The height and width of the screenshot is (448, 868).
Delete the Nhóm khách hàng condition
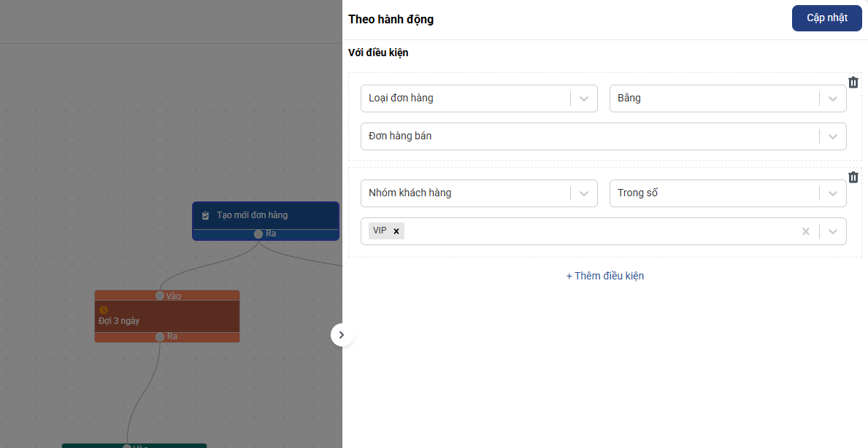point(853,177)
